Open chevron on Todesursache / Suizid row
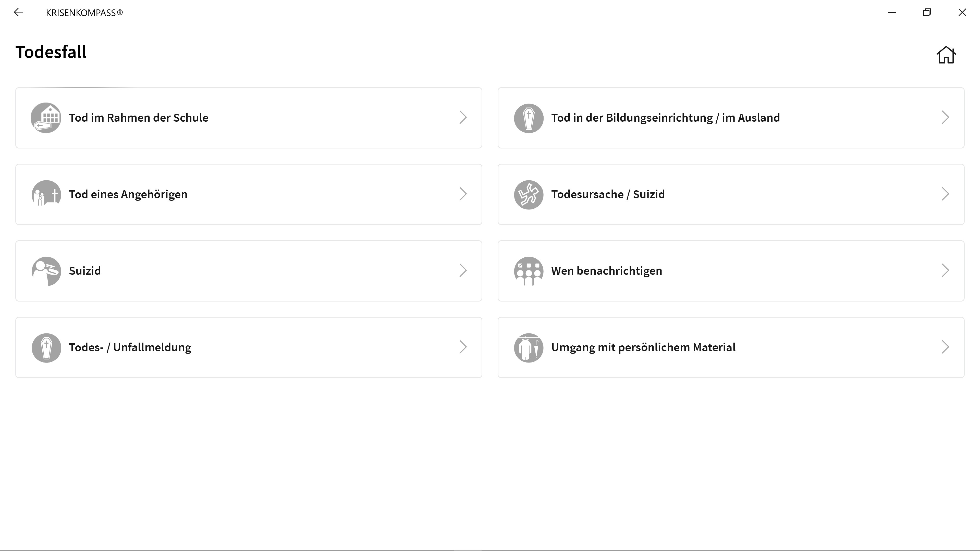 (x=945, y=194)
